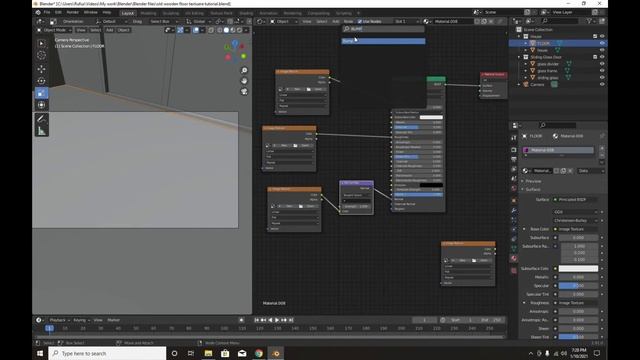Screen dimensions: 640x360
Task: Click the viewport zoom magnifier icon
Action: click(244, 71)
